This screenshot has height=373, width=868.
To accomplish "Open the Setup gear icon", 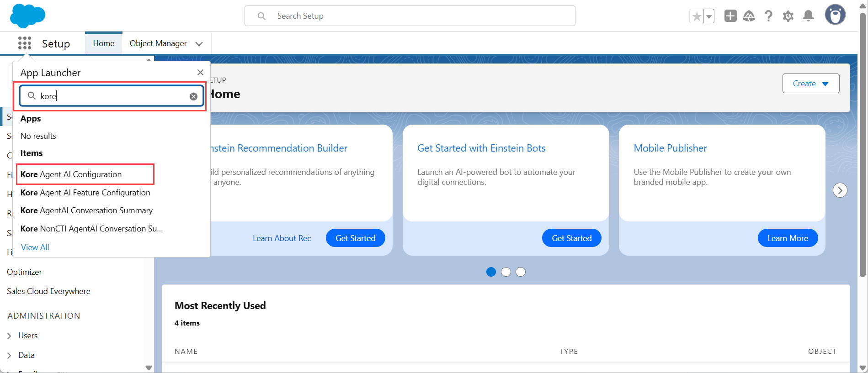I will 788,16.
